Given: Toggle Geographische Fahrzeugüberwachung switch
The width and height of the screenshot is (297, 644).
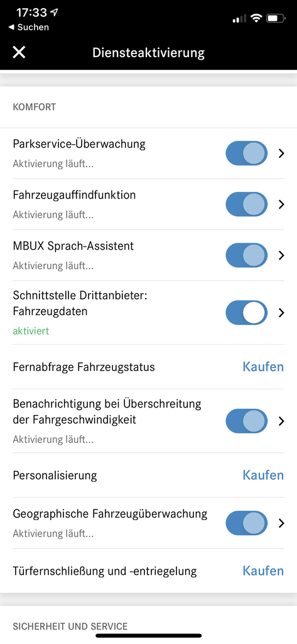Looking at the screenshot, I should [247, 523].
